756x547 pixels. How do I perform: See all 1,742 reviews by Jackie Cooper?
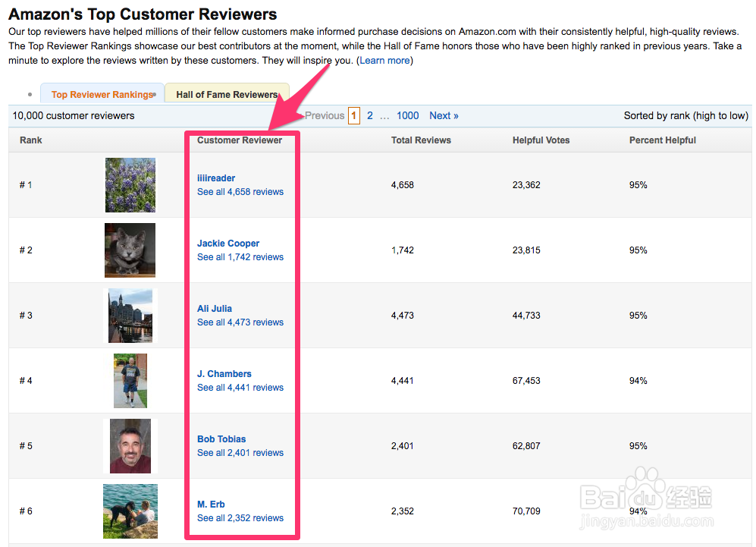point(240,257)
